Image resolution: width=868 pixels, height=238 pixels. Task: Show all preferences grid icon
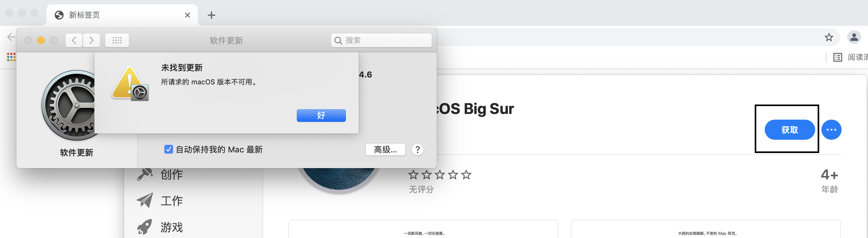pyautogui.click(x=117, y=40)
